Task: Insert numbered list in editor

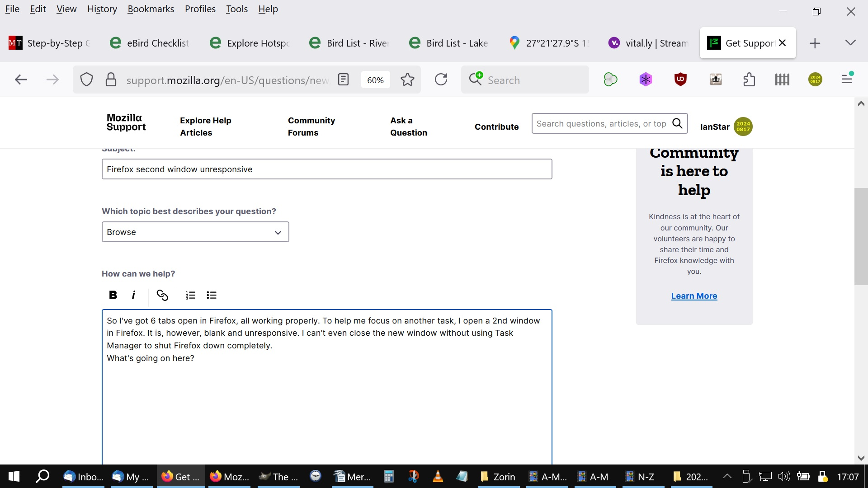Action: [x=190, y=295]
